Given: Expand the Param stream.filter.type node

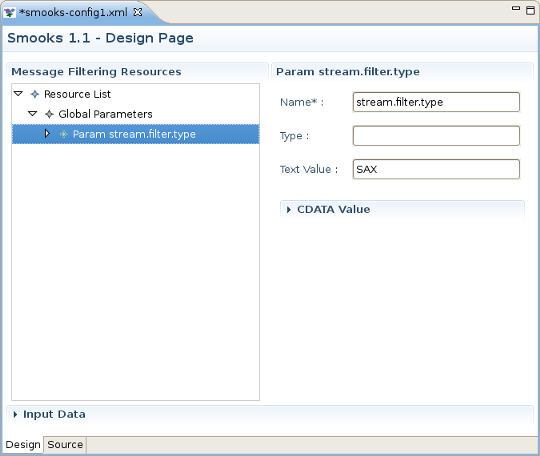Looking at the screenshot, I should point(47,134).
